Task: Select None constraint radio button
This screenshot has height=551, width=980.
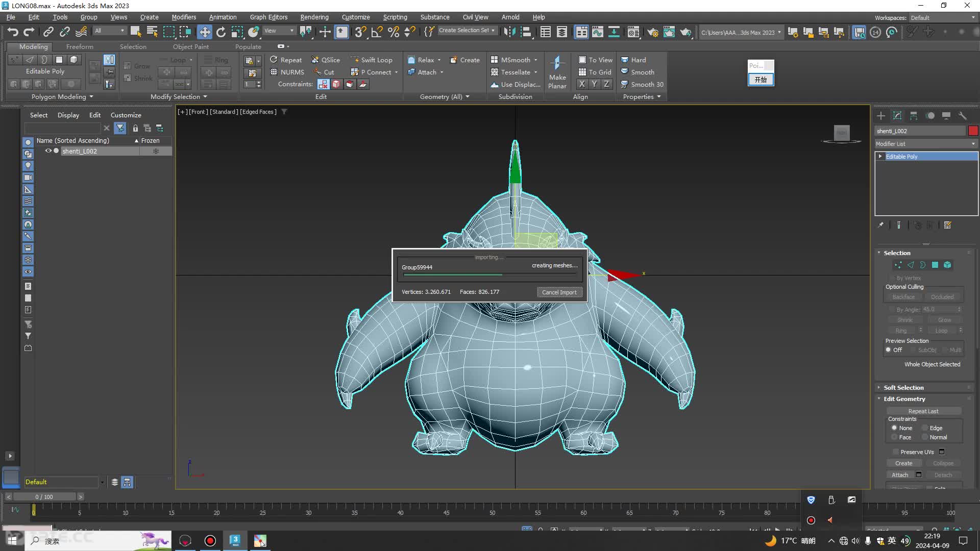Action: pyautogui.click(x=894, y=428)
